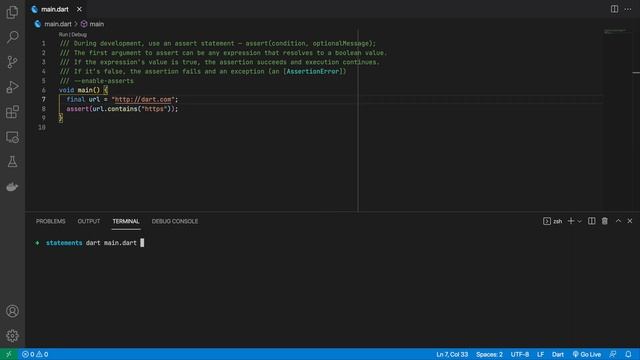This screenshot has width=640, height=360.
Task: Open the terminal launch profile dropdown
Action: [579, 221]
